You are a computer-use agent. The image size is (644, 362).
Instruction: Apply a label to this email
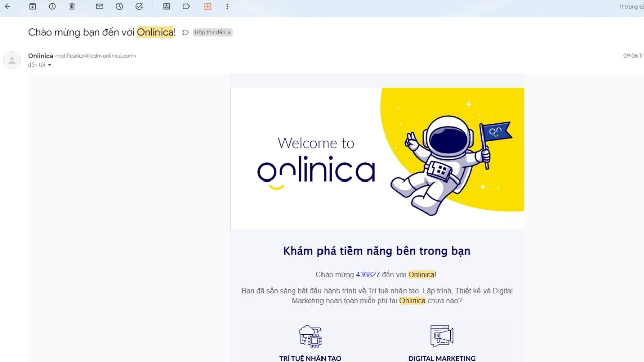(186, 6)
